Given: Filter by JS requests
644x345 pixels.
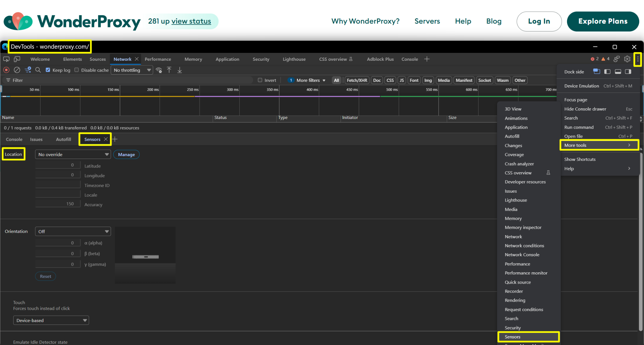Looking at the screenshot, I should [x=402, y=80].
